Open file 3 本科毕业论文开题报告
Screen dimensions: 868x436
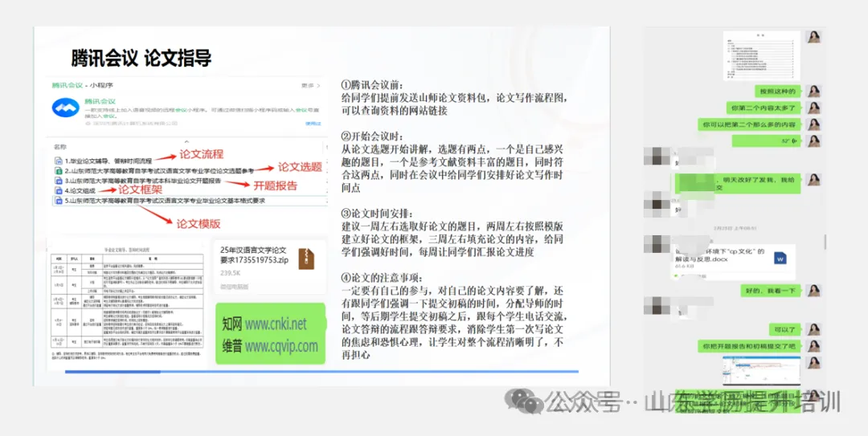(143, 181)
